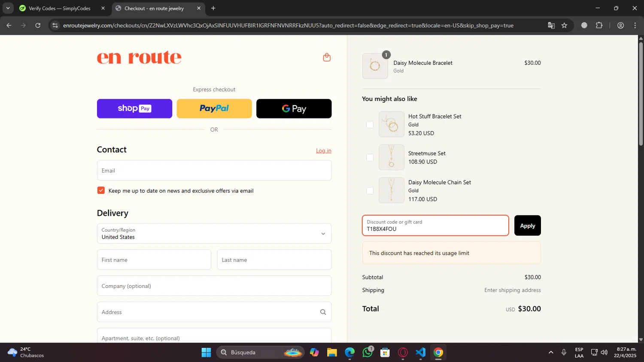Click the translate page icon
Image resolution: width=644 pixels, height=362 pixels.
[x=551, y=25]
